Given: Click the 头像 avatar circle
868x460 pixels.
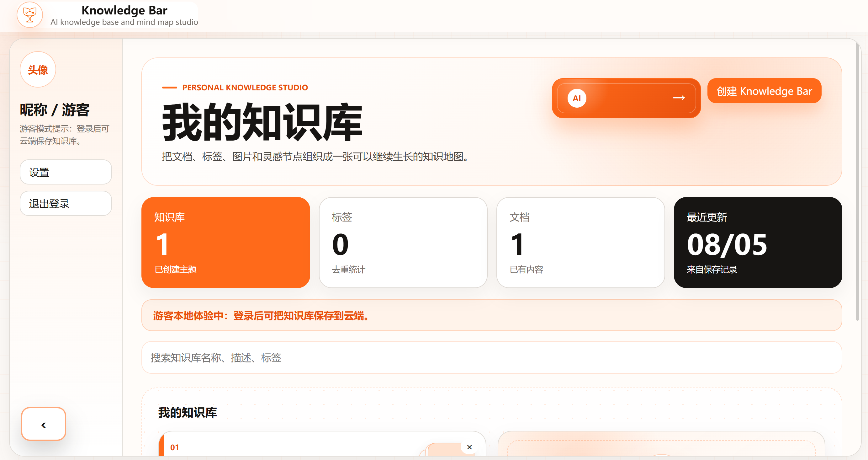Looking at the screenshot, I should coord(38,69).
